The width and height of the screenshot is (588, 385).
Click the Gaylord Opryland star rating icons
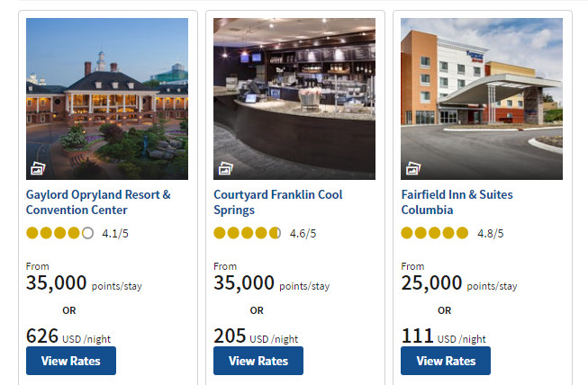point(59,233)
